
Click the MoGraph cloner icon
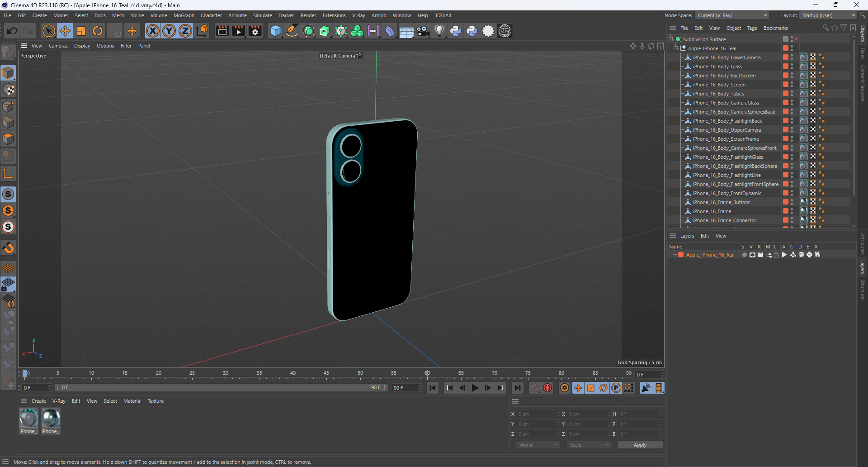click(357, 31)
